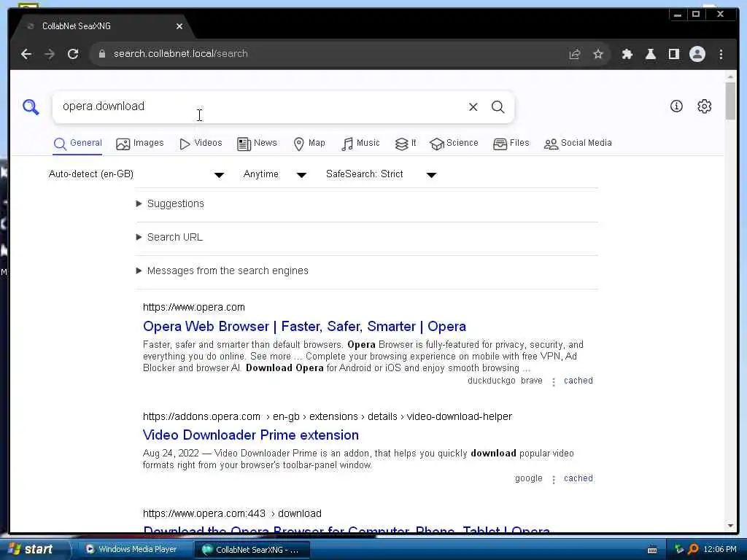Switch to the Files category
Screen dimensions: 747x560
click(511, 144)
